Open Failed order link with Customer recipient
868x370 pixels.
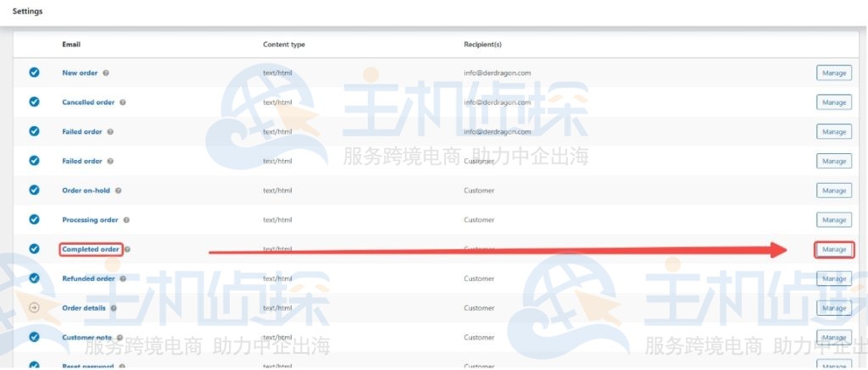tap(82, 161)
